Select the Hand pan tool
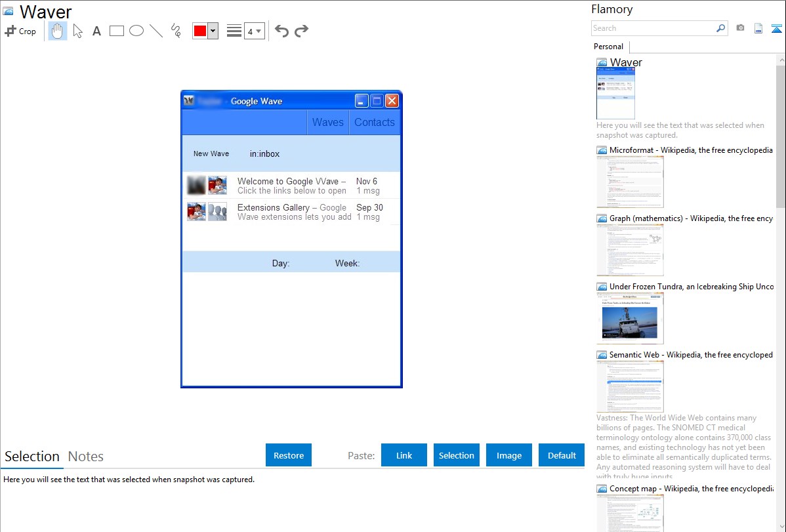 (58, 31)
